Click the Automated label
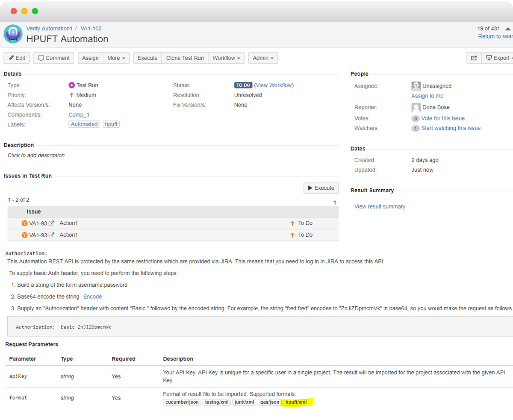The image size is (513, 420). pyautogui.click(x=84, y=124)
